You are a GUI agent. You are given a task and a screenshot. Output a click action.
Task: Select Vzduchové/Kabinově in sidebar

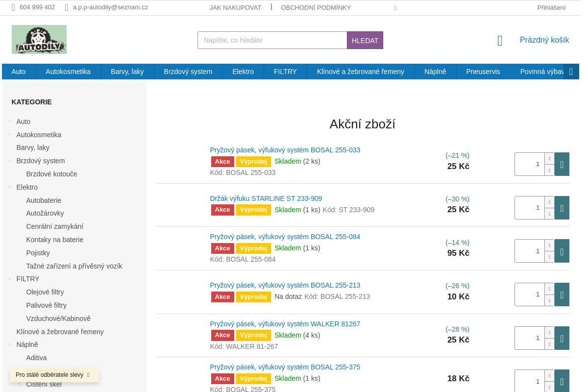click(58, 318)
